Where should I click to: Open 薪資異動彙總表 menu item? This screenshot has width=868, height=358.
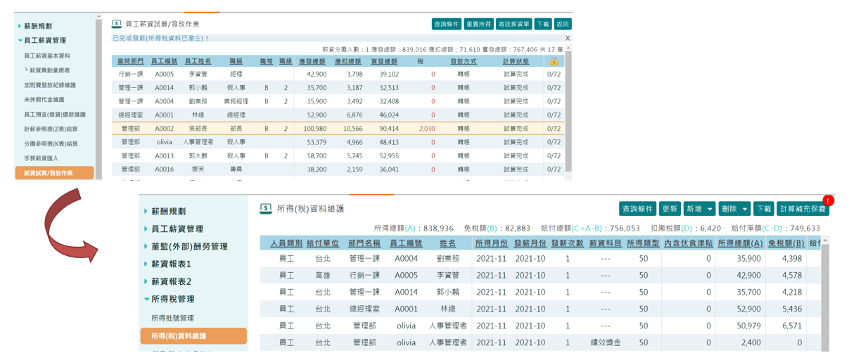(x=50, y=70)
